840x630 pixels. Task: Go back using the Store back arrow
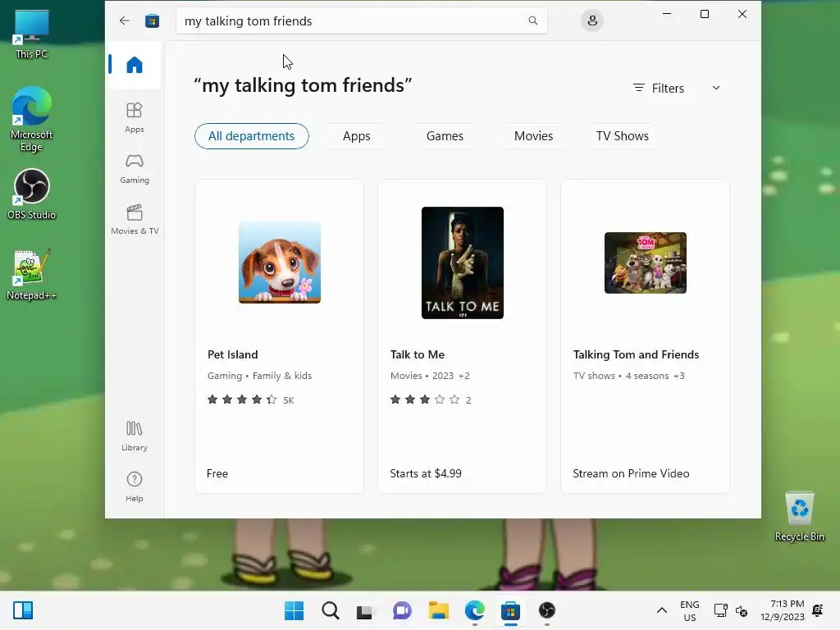click(x=125, y=21)
